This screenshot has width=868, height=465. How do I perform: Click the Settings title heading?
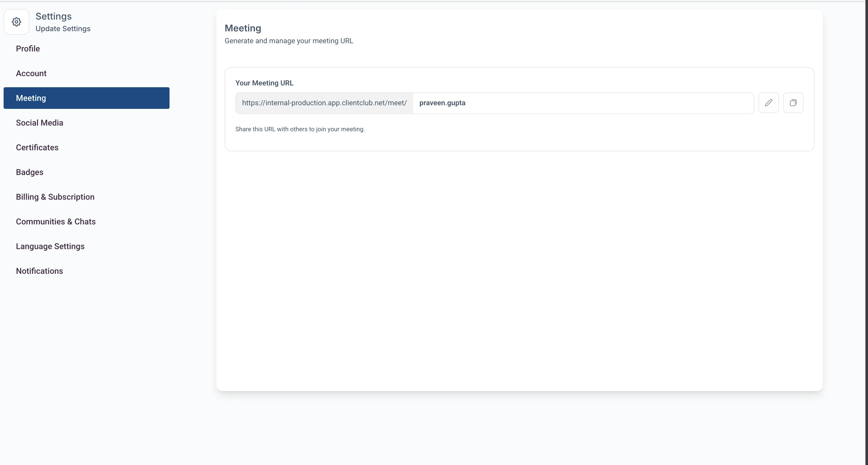(x=54, y=16)
